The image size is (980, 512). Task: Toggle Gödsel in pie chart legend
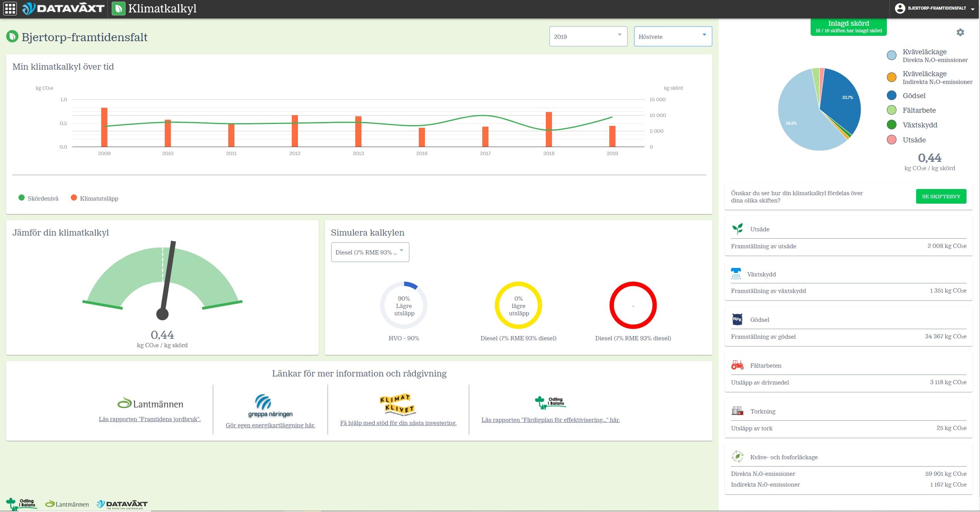click(913, 95)
